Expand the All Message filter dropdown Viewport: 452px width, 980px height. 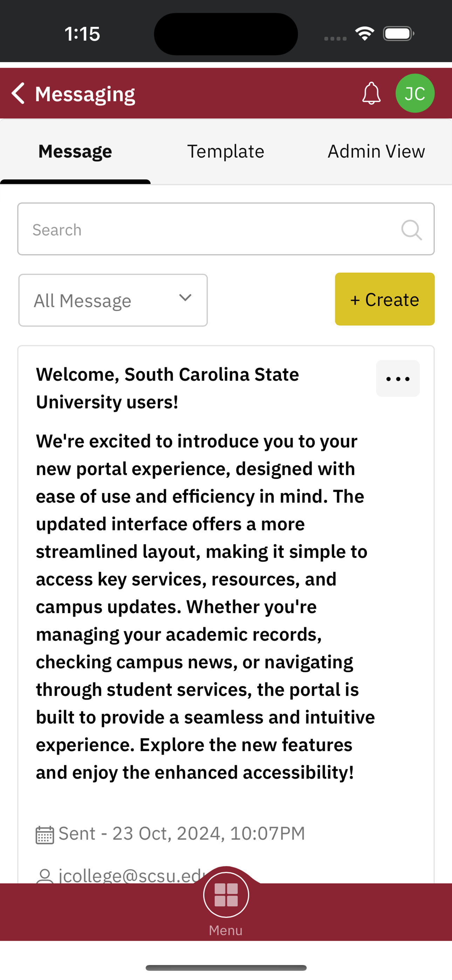113,300
